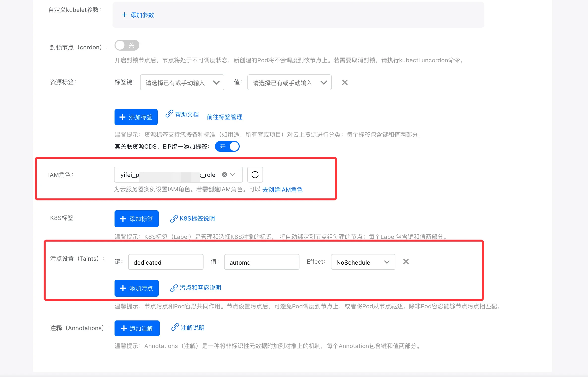Viewport: 588px width, 377px height.
Task: Click the taint key field containing dedicated
Action: tap(166, 262)
